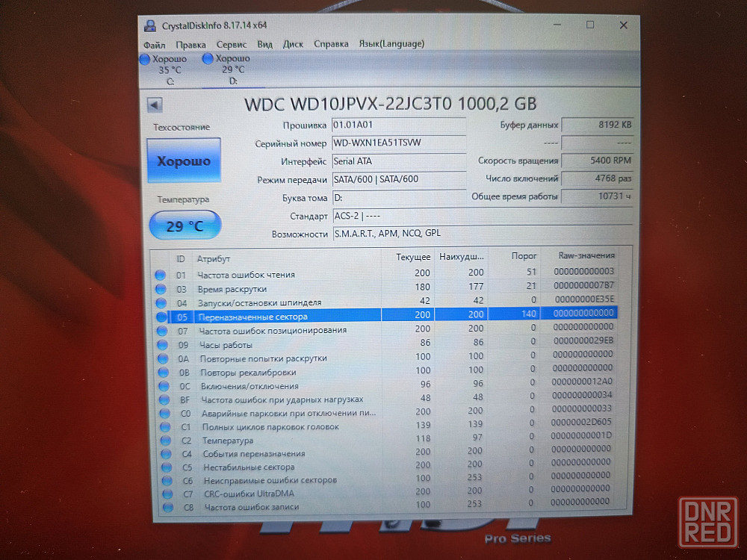Click status icon for Частота ошибок чтения

[x=160, y=276]
